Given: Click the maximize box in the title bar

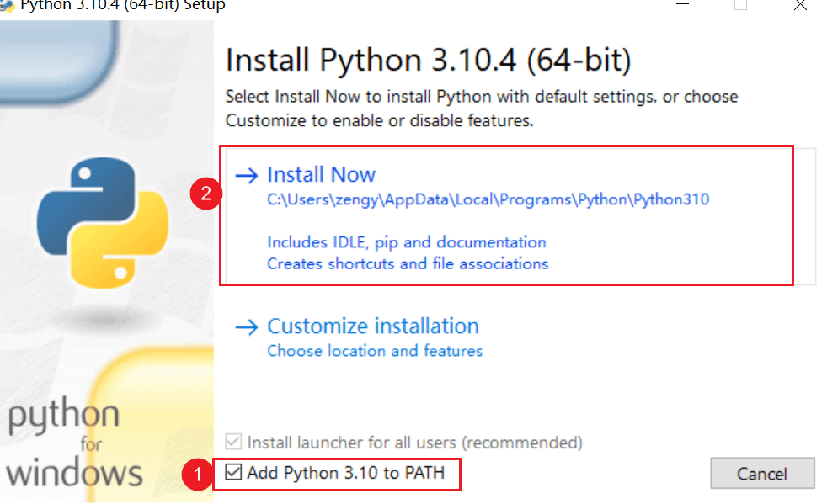Looking at the screenshot, I should (740, 5).
